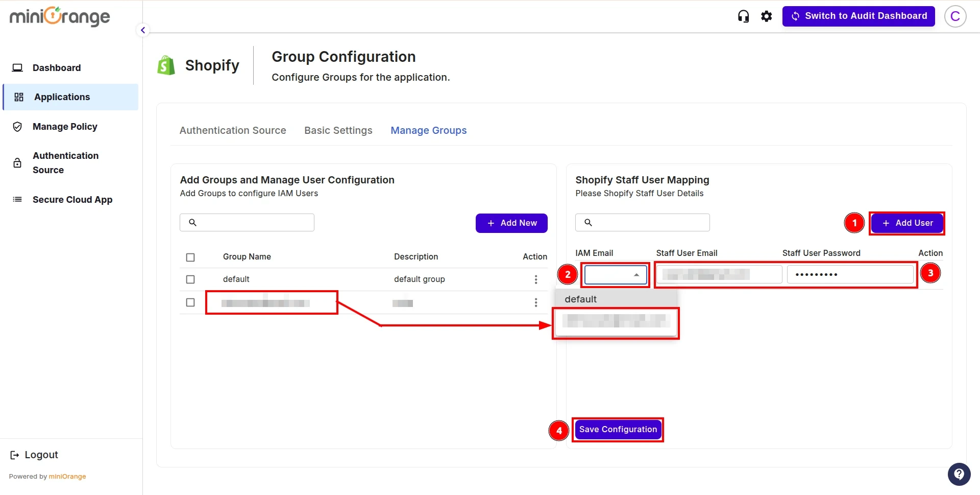This screenshot has width=980, height=495.
Task: Select the Shopify app icon
Action: [165, 64]
